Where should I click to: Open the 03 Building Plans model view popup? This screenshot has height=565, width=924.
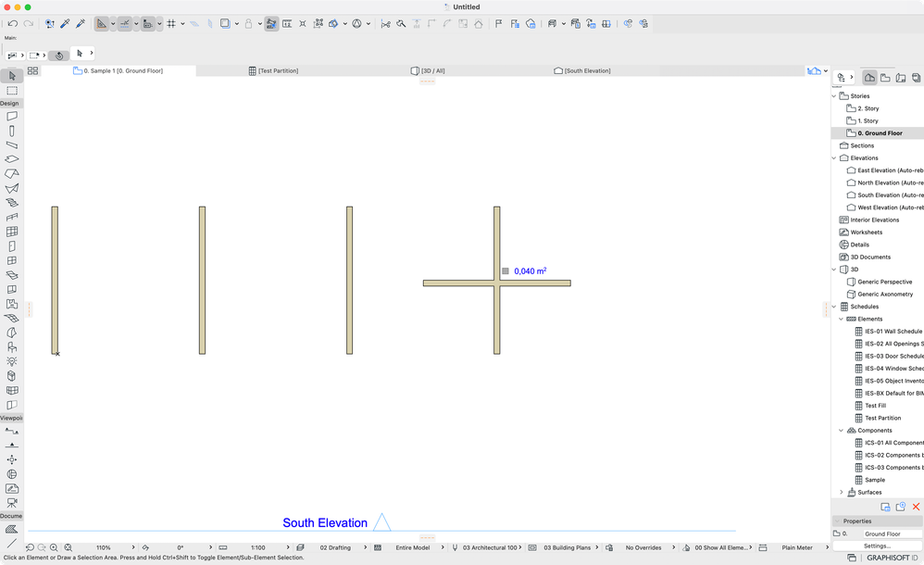point(571,548)
